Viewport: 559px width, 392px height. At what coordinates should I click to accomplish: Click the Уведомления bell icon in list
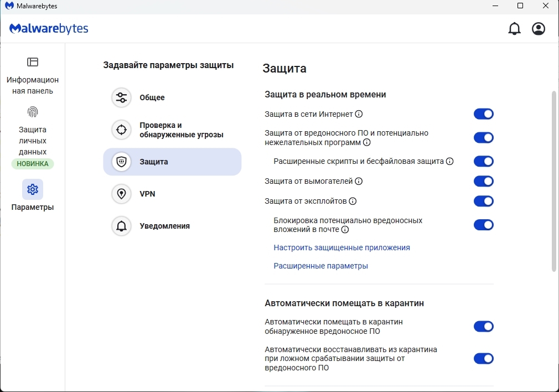pos(121,226)
